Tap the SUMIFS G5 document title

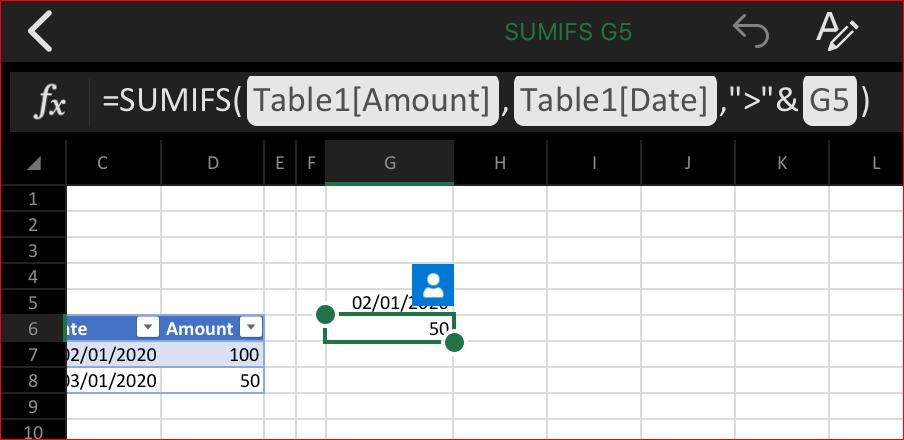(568, 32)
